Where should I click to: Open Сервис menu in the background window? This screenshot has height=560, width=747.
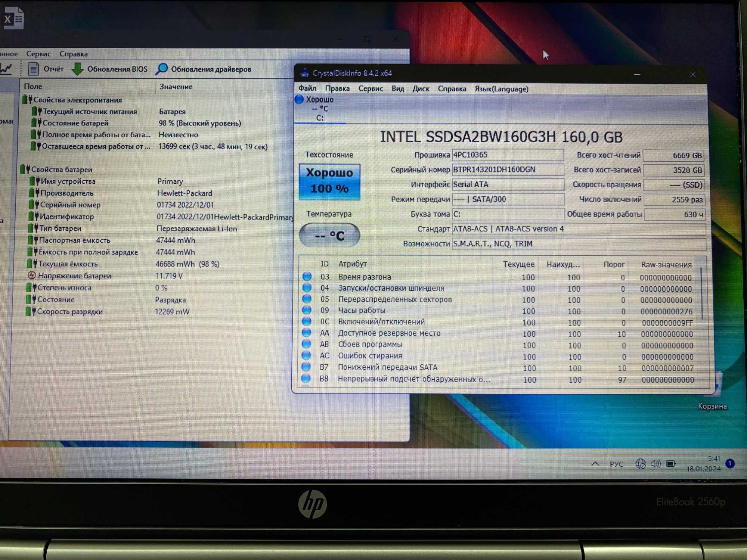click(38, 54)
